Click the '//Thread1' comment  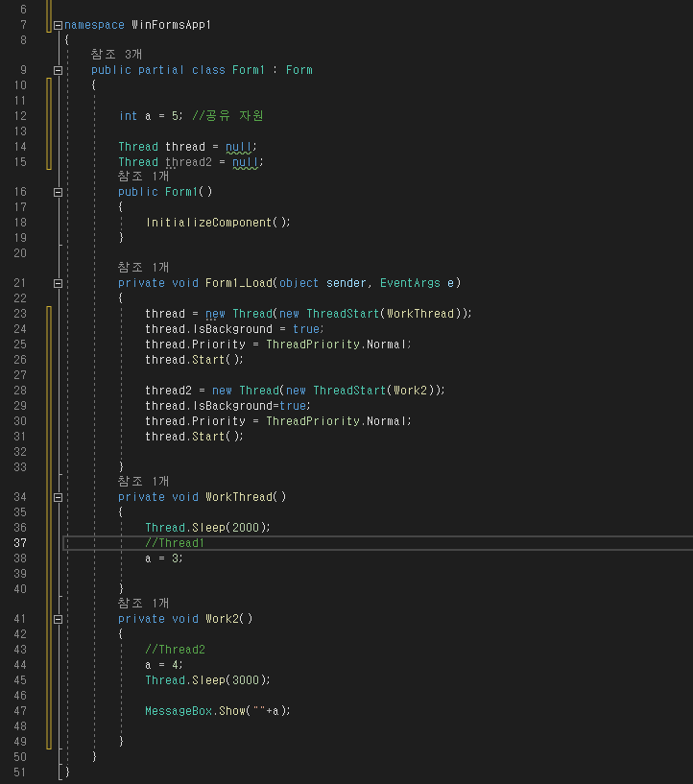(175, 543)
